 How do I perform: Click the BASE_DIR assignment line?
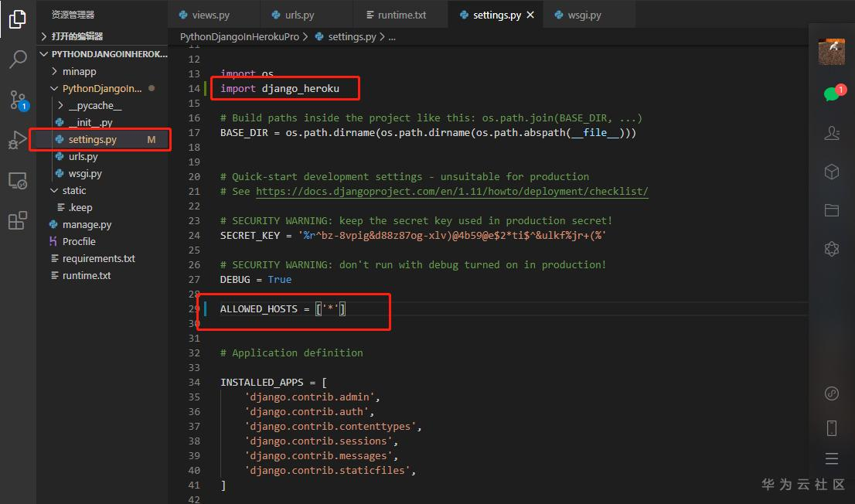(428, 132)
